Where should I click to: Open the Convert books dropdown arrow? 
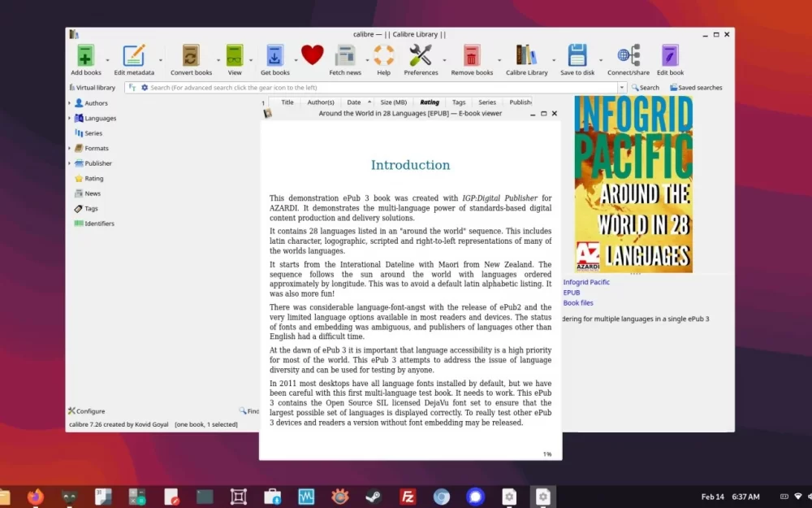click(x=218, y=60)
